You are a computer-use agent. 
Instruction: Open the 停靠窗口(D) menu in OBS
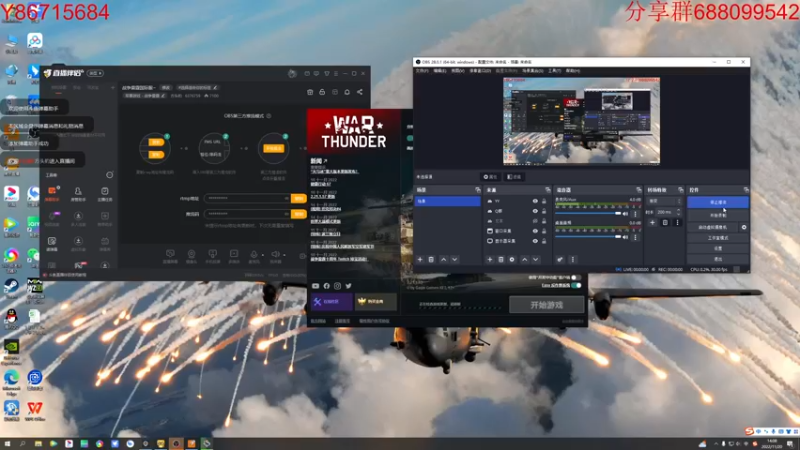480,71
